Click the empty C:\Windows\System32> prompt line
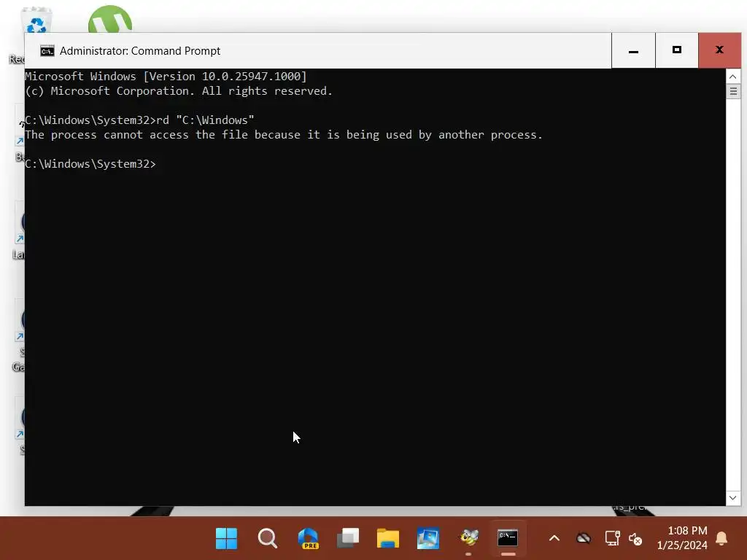Image resolution: width=747 pixels, height=560 pixels. (x=90, y=164)
